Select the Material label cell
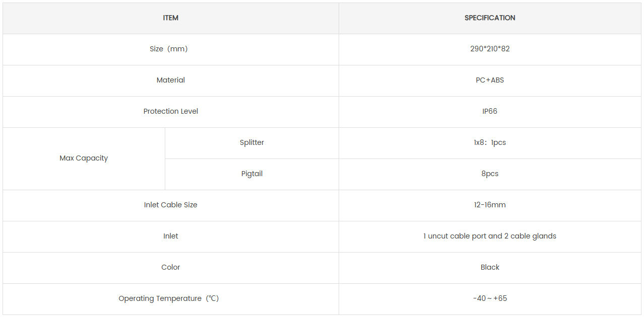The image size is (644, 317). (x=170, y=81)
